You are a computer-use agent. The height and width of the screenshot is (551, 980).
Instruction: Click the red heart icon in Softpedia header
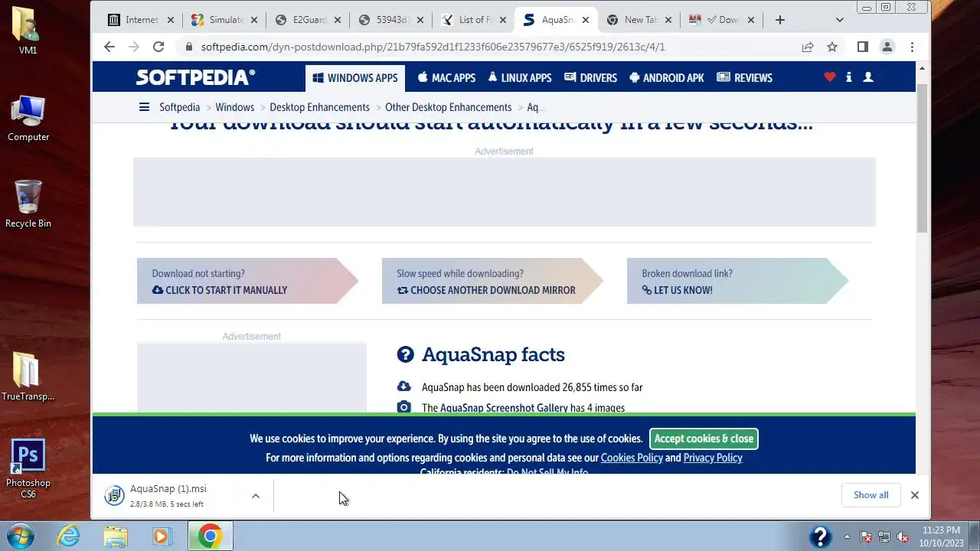pos(830,77)
